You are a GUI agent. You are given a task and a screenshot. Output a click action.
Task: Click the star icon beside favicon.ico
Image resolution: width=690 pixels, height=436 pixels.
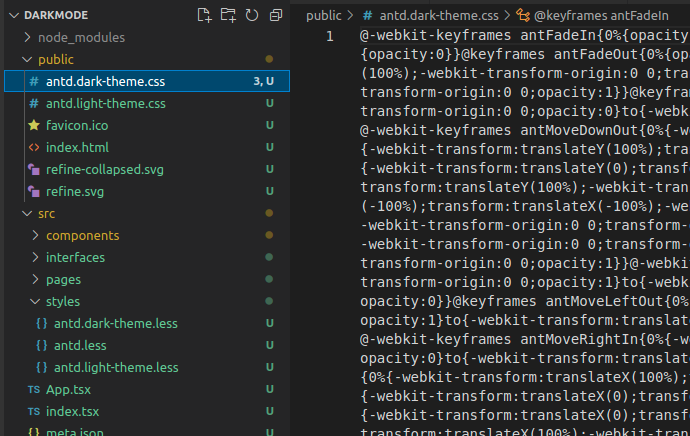[34, 125]
